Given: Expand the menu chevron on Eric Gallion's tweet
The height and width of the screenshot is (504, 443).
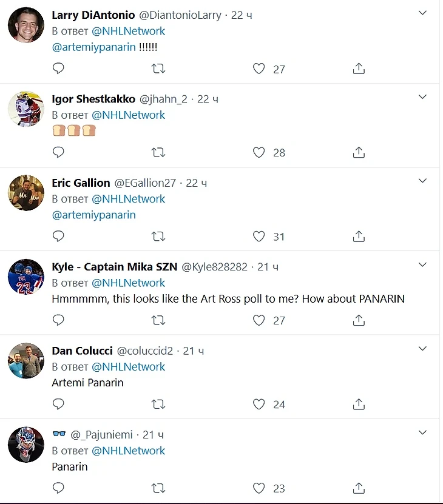Looking at the screenshot, I should [423, 181].
